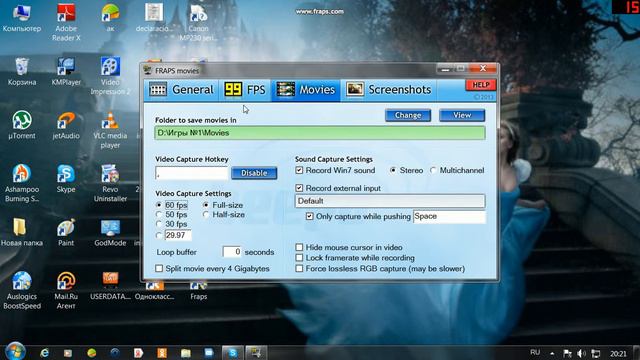Select 50 fps radio button
640x360 pixels.
coord(159,214)
